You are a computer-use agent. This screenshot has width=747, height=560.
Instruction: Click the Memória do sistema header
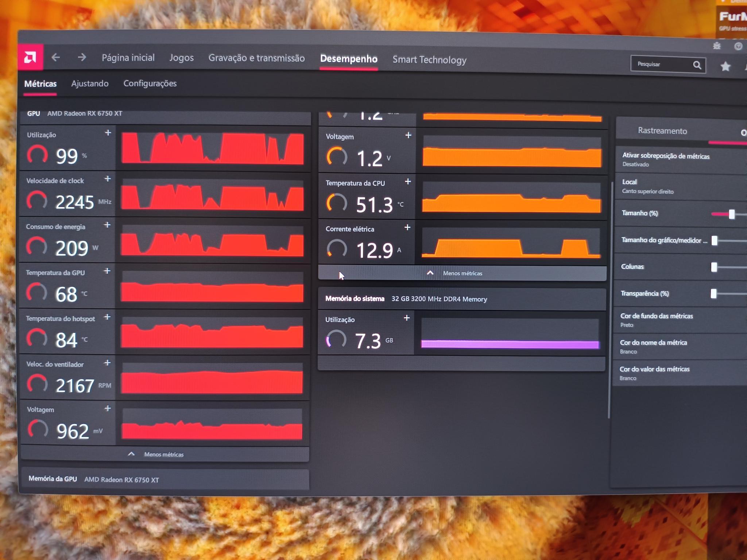(462, 299)
